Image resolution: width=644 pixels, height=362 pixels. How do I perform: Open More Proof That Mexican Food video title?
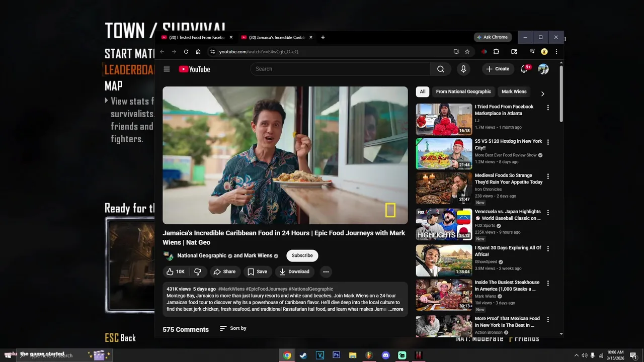(x=507, y=322)
